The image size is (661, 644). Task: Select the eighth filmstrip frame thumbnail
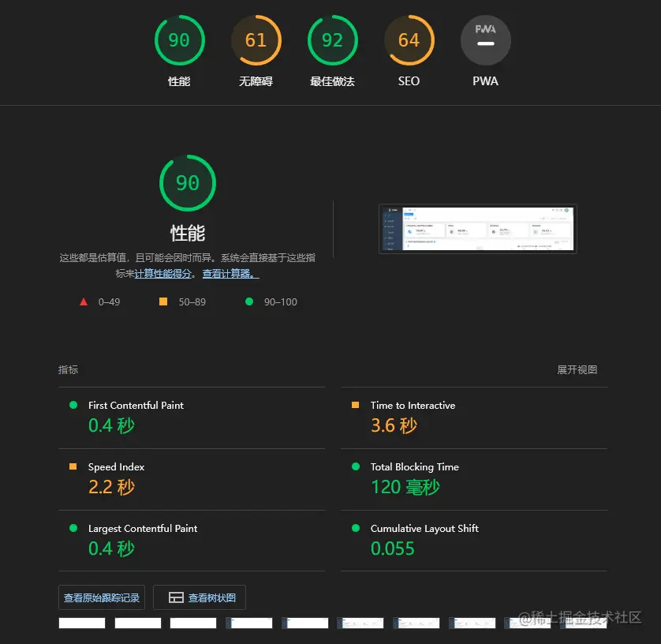pyautogui.click(x=472, y=623)
